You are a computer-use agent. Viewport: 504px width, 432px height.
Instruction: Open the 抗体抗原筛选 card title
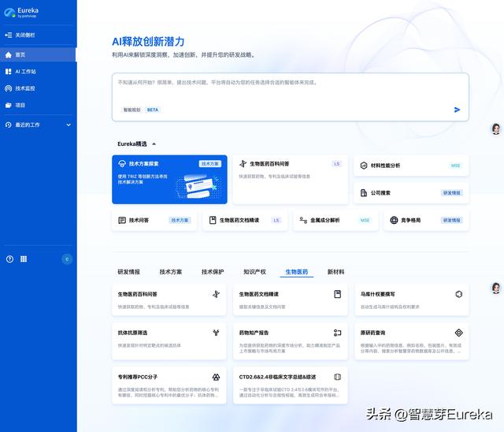click(x=132, y=333)
